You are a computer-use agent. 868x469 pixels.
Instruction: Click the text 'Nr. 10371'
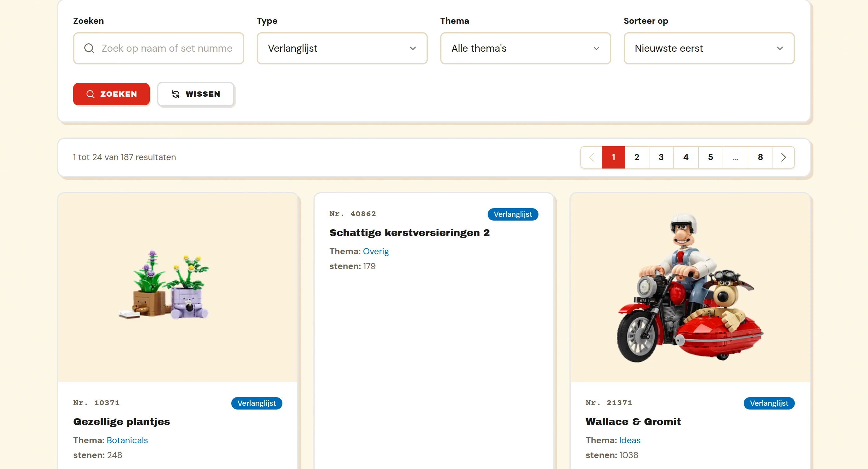click(96, 403)
